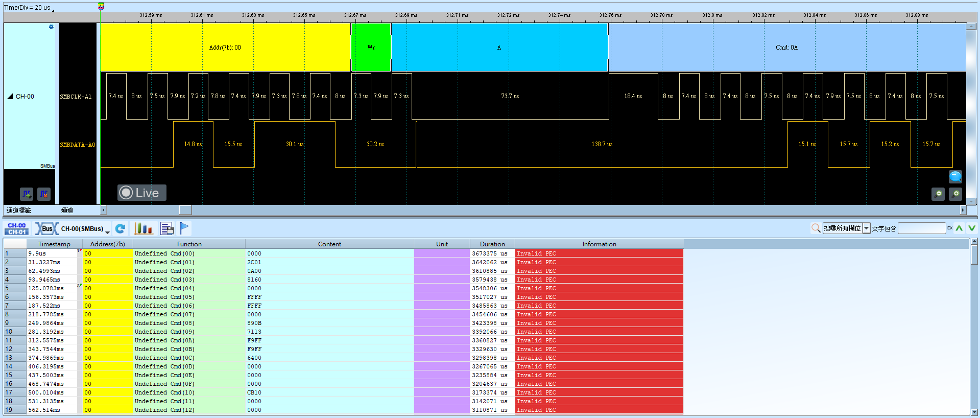980x418 pixels.
Task: Open the bar chart statistics icon
Action: click(x=143, y=228)
